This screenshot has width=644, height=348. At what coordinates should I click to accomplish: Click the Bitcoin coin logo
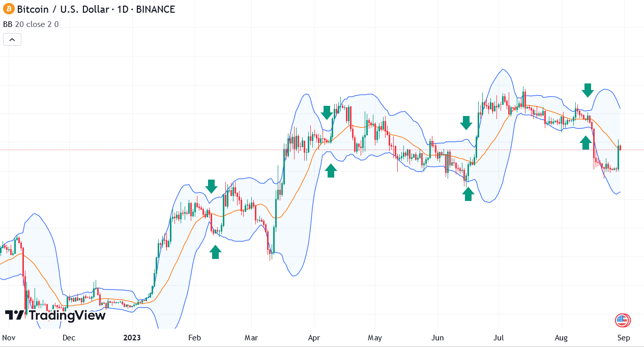pyautogui.click(x=9, y=9)
